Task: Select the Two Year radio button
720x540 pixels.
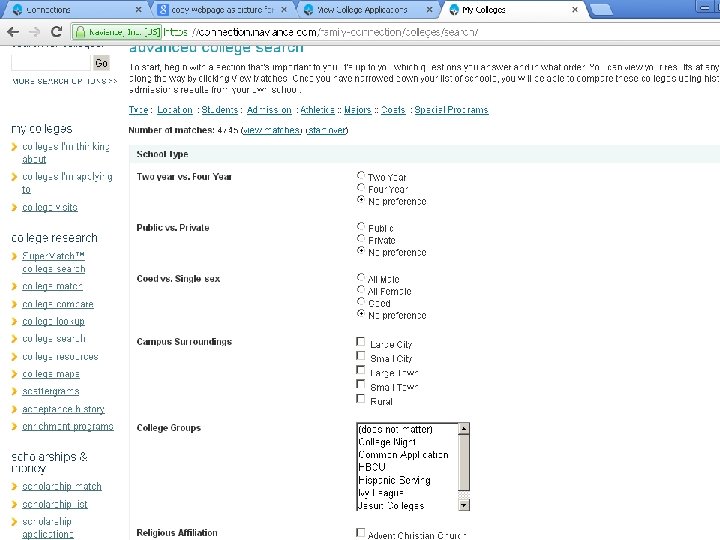Action: [361, 176]
